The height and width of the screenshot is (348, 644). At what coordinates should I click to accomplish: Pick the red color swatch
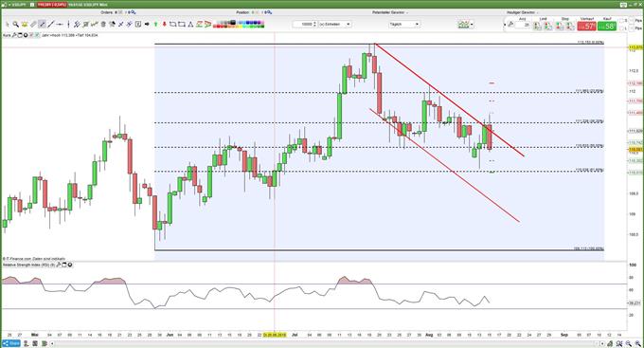point(218,27)
